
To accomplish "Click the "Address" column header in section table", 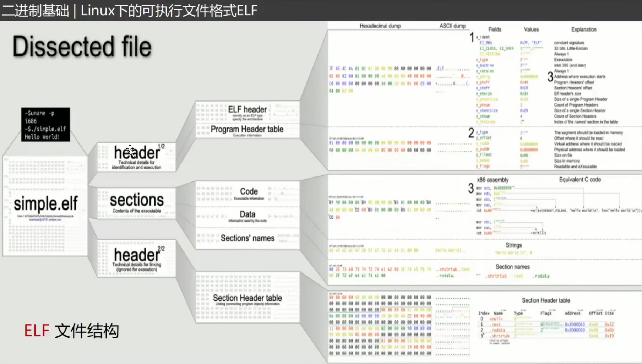I will [x=572, y=313].
